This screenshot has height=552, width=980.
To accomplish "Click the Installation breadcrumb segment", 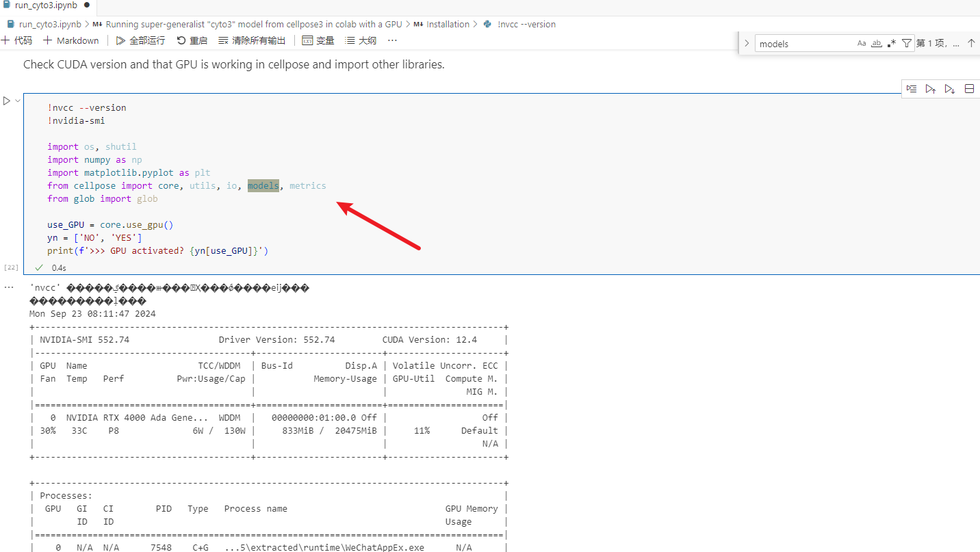I will tap(441, 24).
